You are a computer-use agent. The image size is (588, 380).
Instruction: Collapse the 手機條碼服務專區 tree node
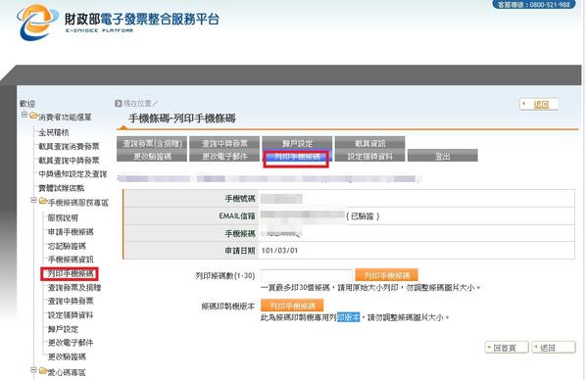(x=33, y=201)
